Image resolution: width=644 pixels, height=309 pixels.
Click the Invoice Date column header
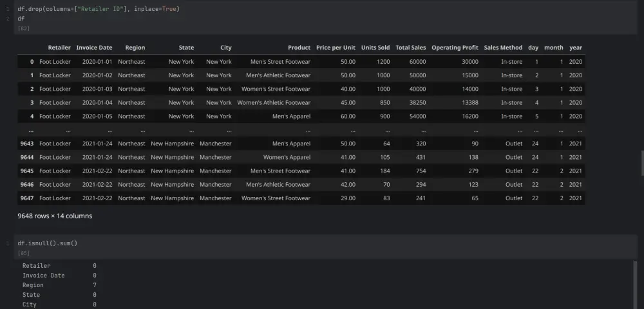pyautogui.click(x=94, y=48)
